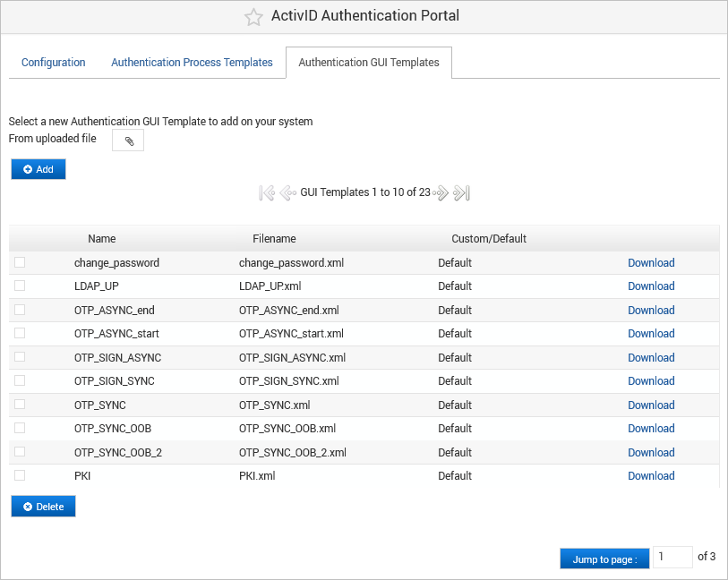Switch to the Configuration tab
Viewport: 728px width, 580px height.
53,62
